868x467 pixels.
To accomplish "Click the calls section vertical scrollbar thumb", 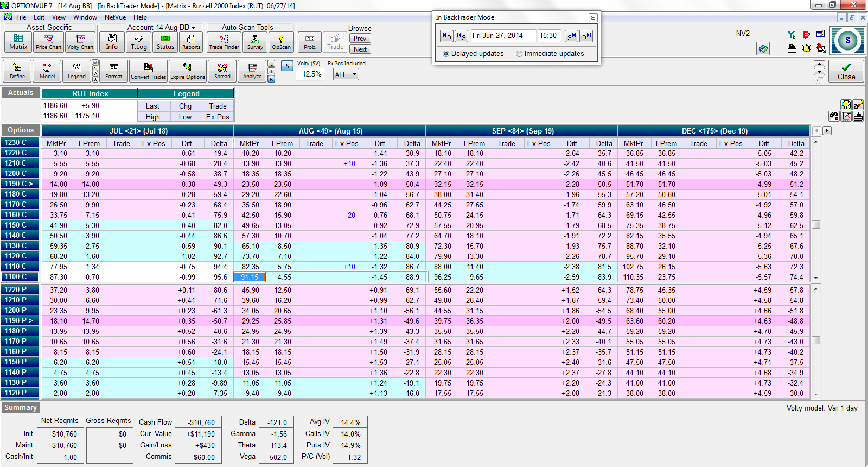I will point(816,225).
